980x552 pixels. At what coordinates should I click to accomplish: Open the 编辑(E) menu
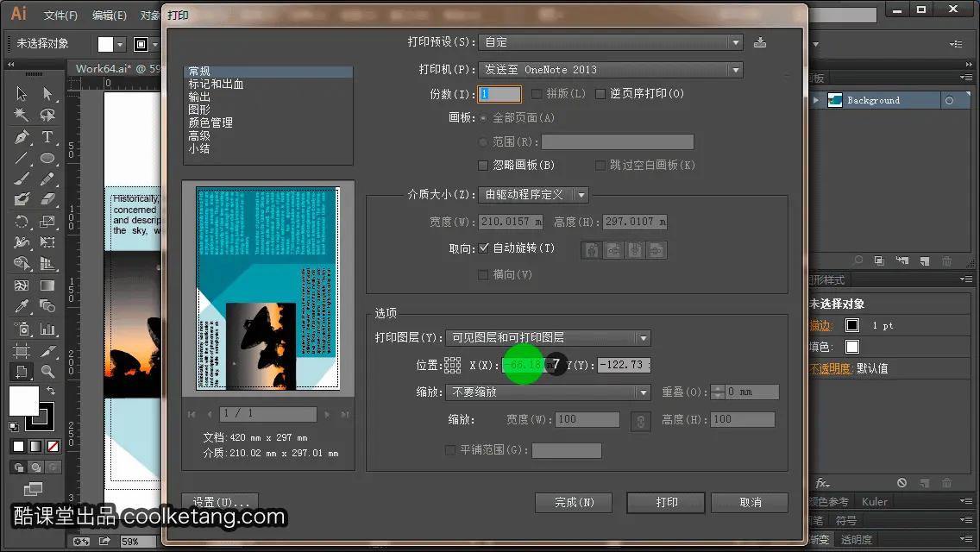coord(110,15)
